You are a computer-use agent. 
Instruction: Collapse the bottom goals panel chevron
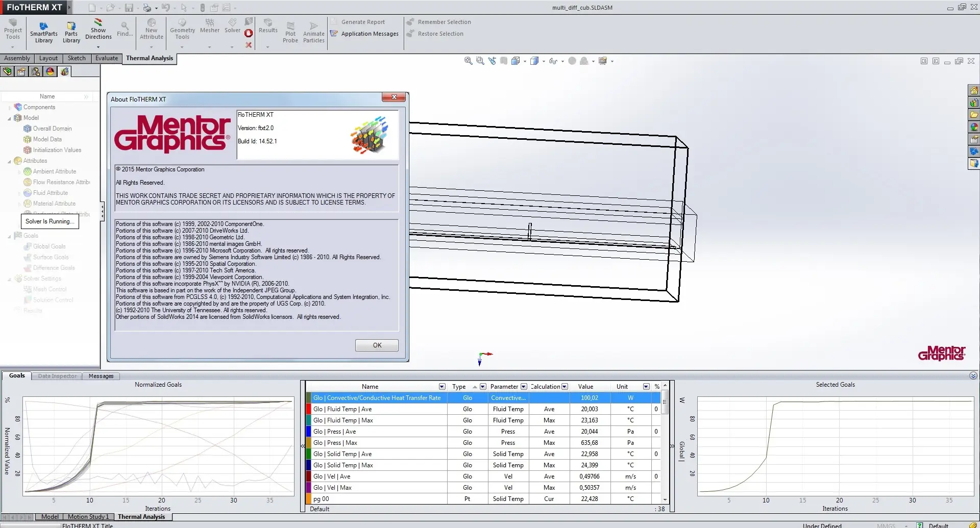(973, 375)
